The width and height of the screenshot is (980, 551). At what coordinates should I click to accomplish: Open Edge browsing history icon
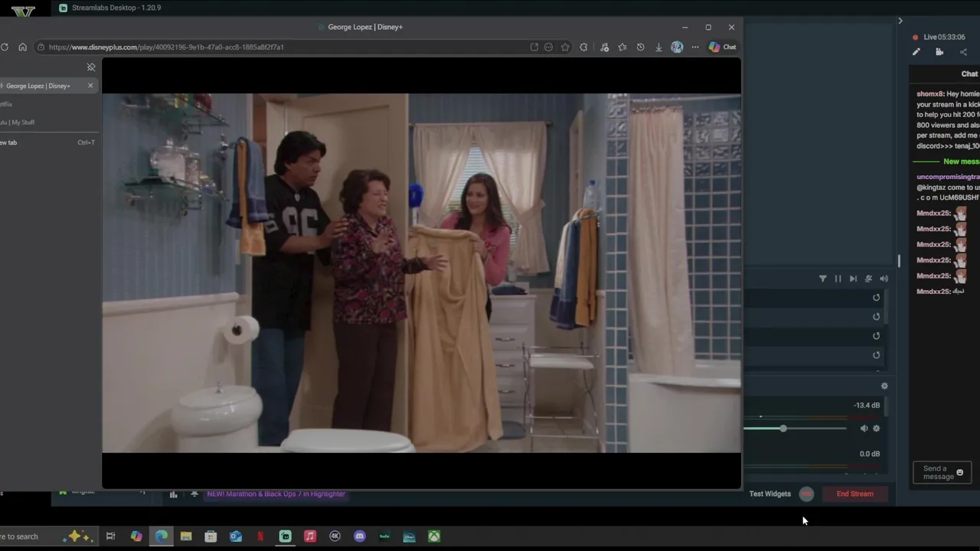pyautogui.click(x=641, y=47)
